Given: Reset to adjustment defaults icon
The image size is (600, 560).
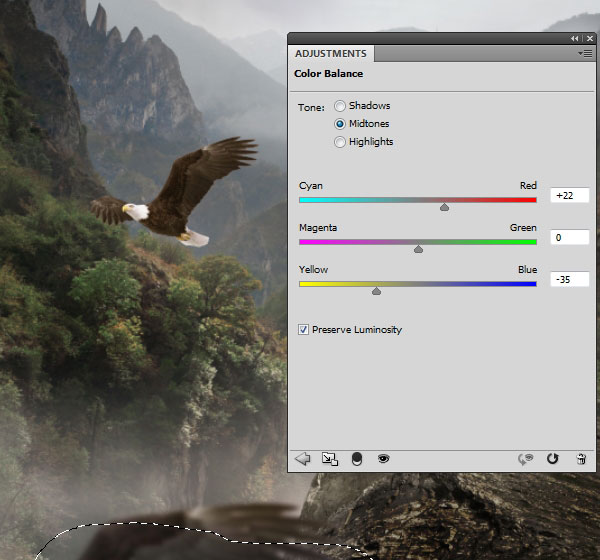Looking at the screenshot, I should point(553,458).
